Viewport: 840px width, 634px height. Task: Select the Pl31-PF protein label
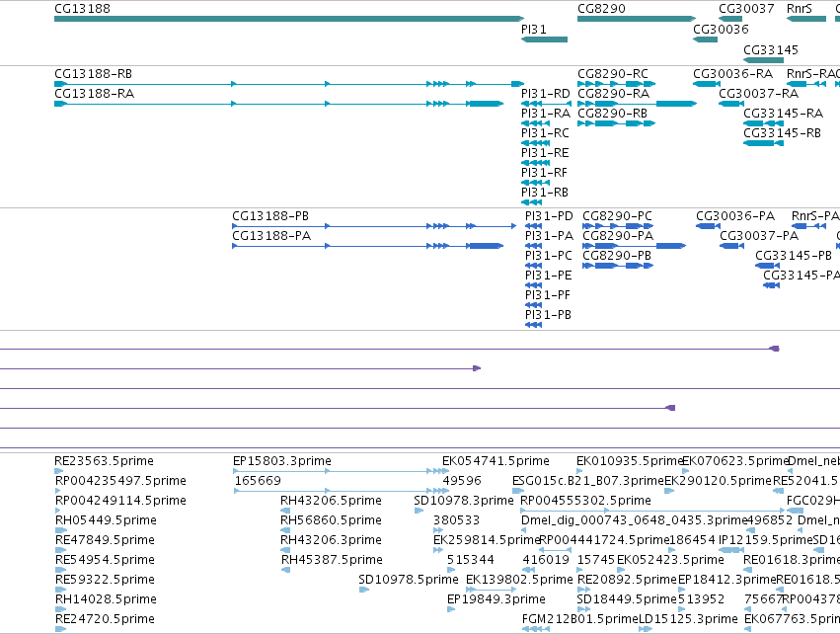click(548, 294)
